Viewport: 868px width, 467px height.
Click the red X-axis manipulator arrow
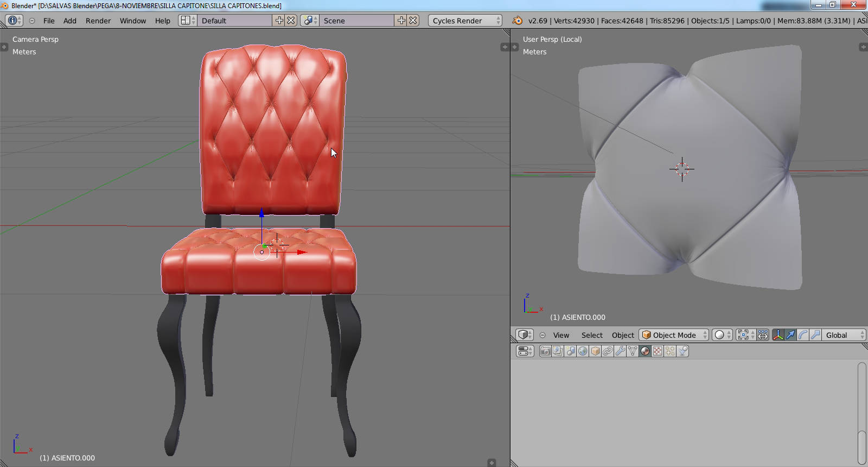click(302, 252)
